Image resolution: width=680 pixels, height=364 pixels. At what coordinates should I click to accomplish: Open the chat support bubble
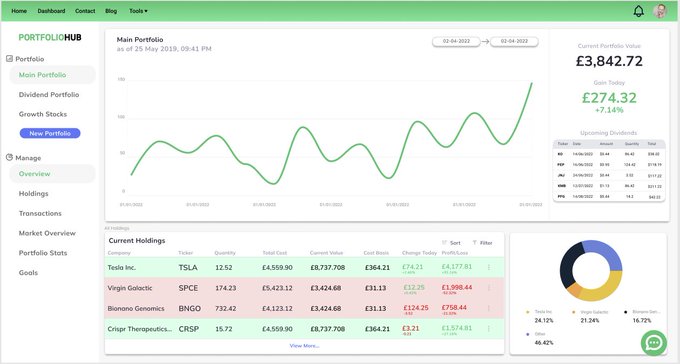(x=654, y=343)
